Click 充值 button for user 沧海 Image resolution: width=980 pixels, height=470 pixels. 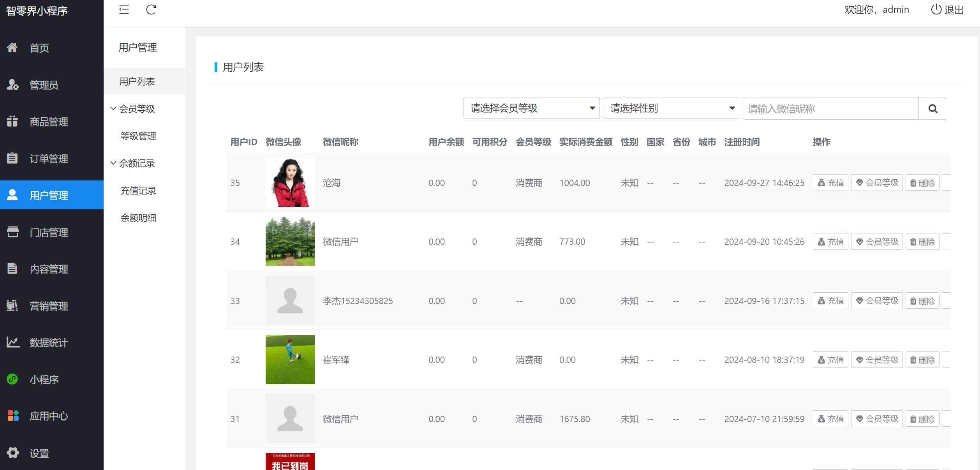(830, 183)
